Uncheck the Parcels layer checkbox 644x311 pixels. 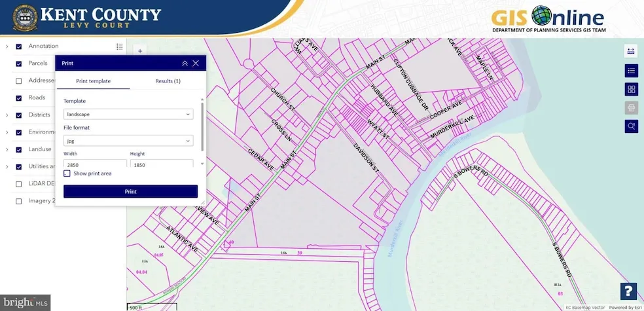pyautogui.click(x=19, y=64)
